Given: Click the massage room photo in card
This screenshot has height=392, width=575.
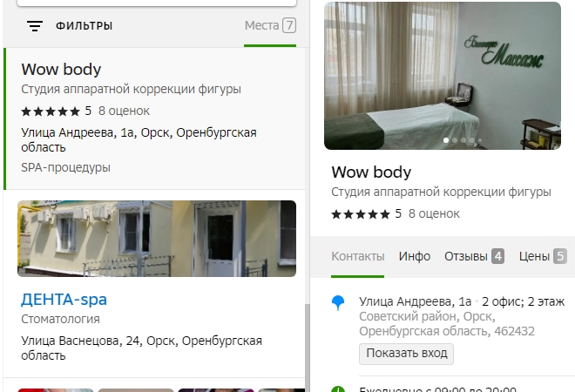Looking at the screenshot, I should point(442,76).
